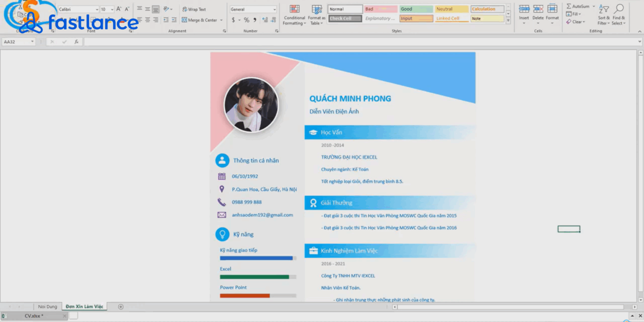Click the Merge & Center button
644x322 pixels.
pyautogui.click(x=200, y=20)
